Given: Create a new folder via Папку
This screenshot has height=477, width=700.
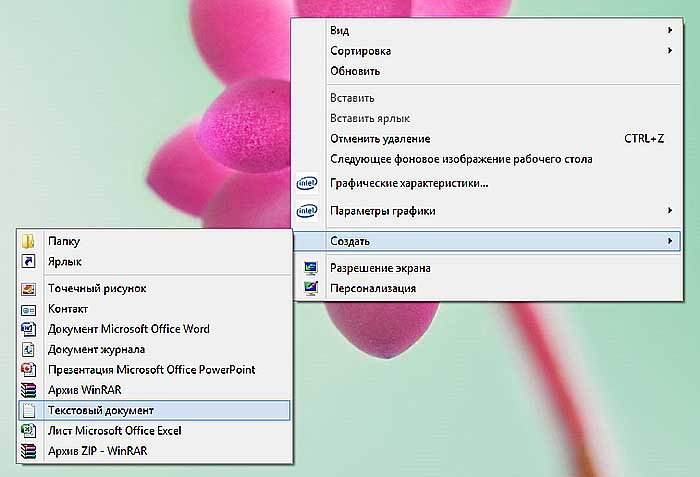Looking at the screenshot, I should 154,241.
